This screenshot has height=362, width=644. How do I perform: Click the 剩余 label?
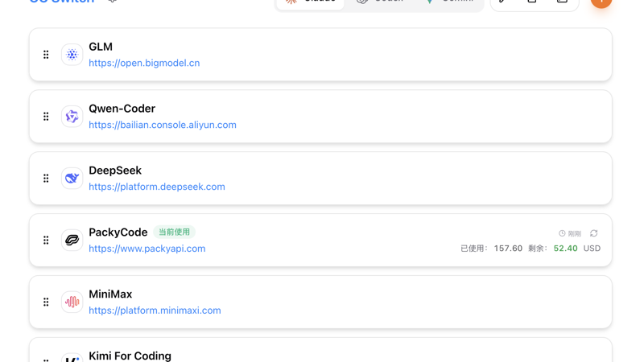click(538, 249)
